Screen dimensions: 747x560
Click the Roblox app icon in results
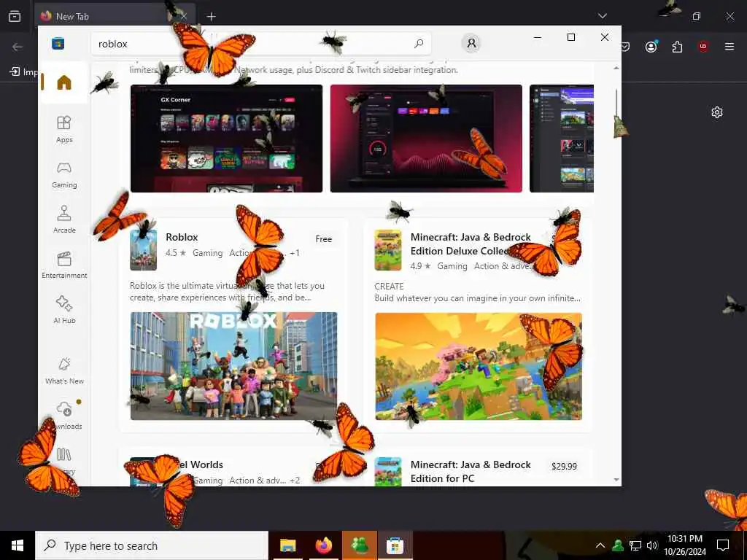[144, 250]
